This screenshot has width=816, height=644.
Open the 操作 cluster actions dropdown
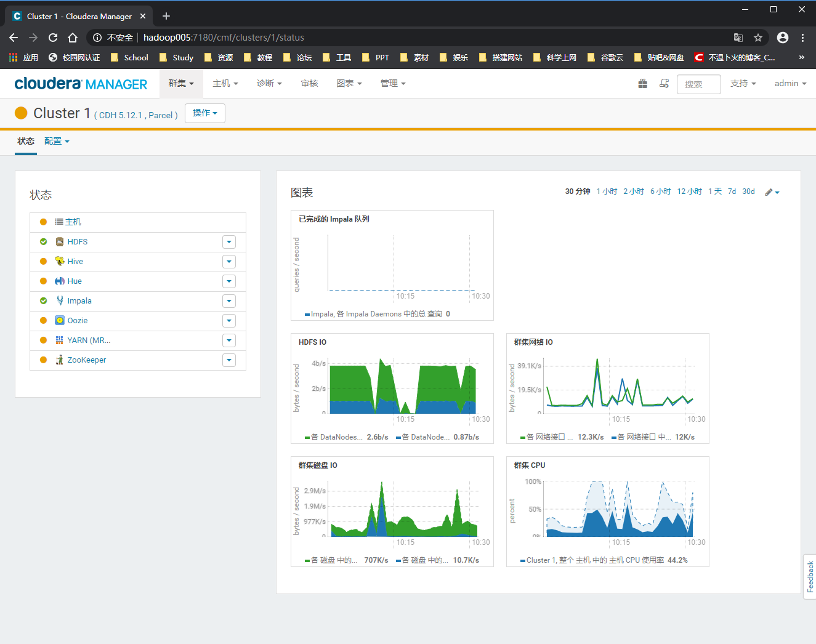205,113
